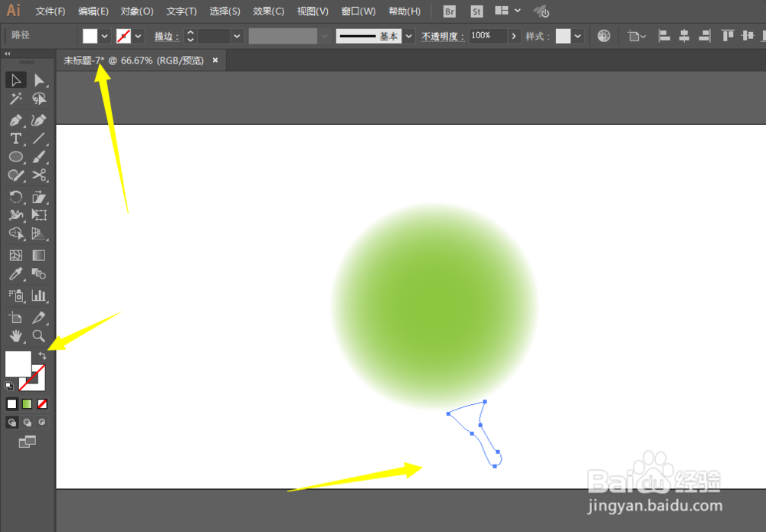Select the Magic Wand tool
This screenshot has height=532, width=766.
15,99
